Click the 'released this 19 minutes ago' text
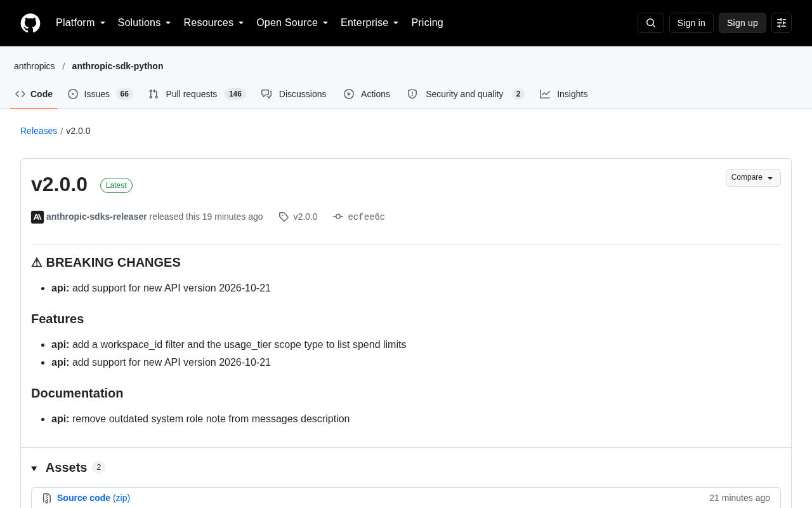Image resolution: width=812 pixels, height=508 pixels. tap(206, 217)
